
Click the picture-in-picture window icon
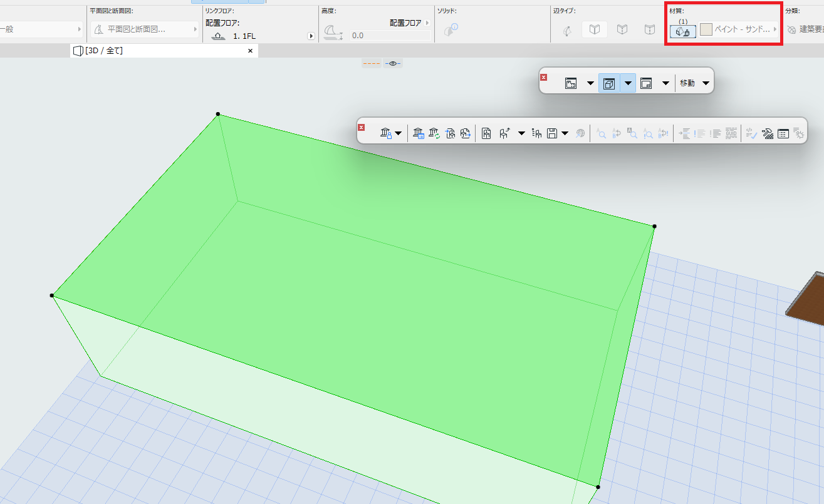tap(647, 83)
